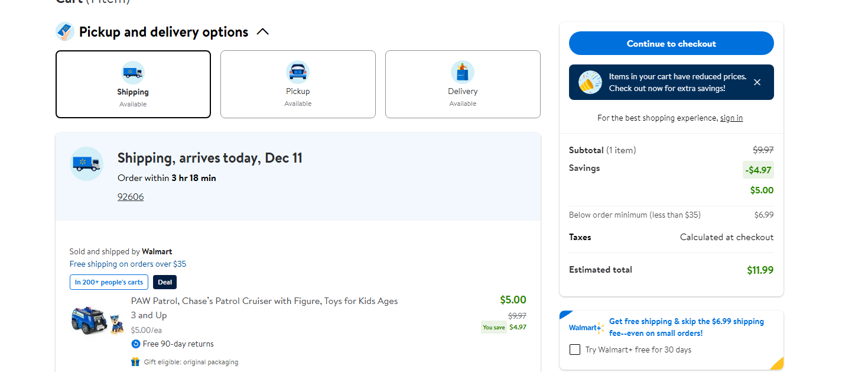868x372 pixels.
Task: Dismiss the reduced prices banner
Action: 757,82
